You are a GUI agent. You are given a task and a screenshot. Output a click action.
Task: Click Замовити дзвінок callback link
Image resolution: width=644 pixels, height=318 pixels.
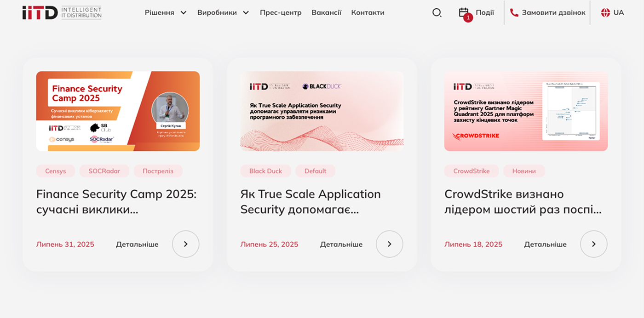click(x=553, y=13)
